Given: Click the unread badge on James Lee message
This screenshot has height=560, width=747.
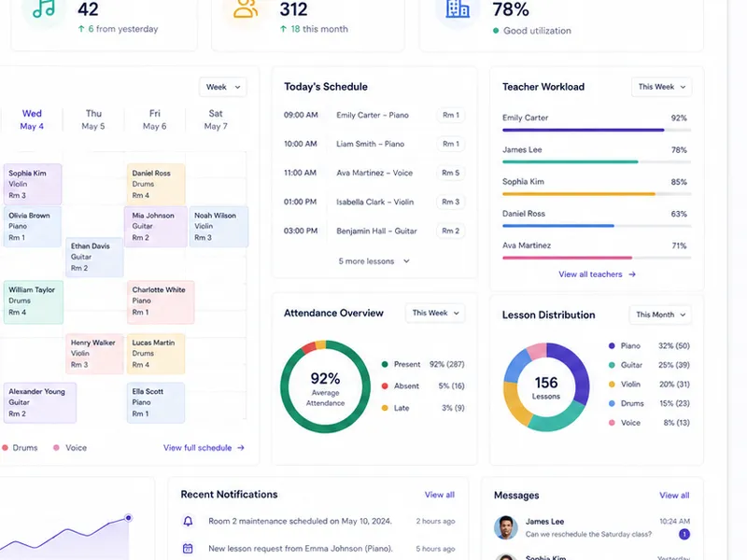Looking at the screenshot, I should click(684, 534).
